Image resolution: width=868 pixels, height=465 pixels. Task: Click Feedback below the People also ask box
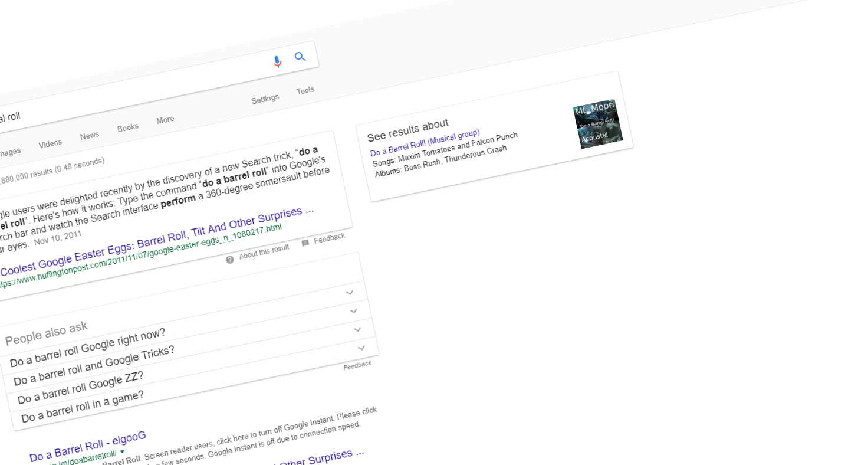pyautogui.click(x=358, y=365)
